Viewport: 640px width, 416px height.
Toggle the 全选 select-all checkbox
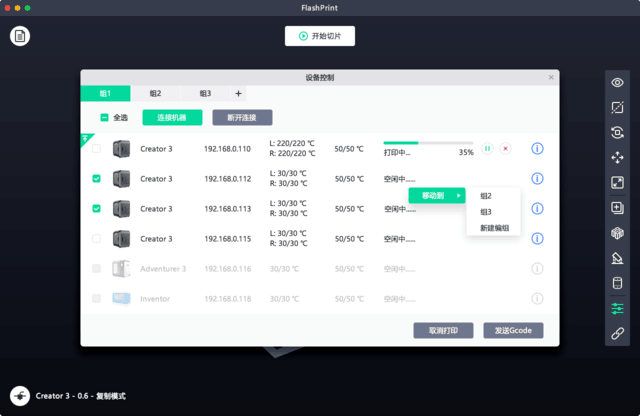[104, 118]
